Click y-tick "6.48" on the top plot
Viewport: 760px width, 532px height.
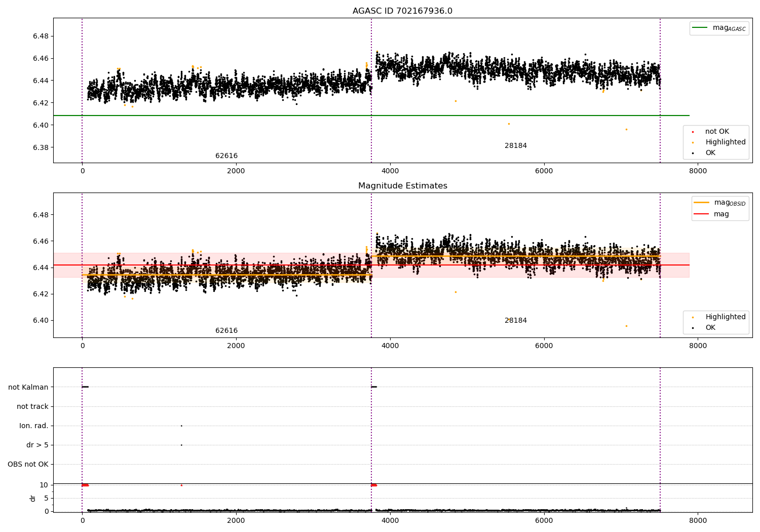point(41,36)
